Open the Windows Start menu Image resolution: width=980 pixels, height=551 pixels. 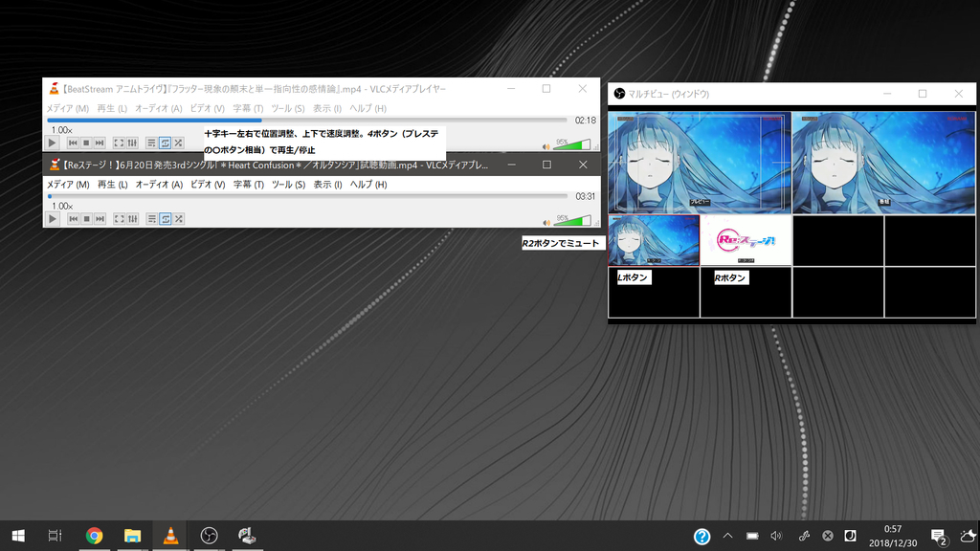pyautogui.click(x=18, y=536)
